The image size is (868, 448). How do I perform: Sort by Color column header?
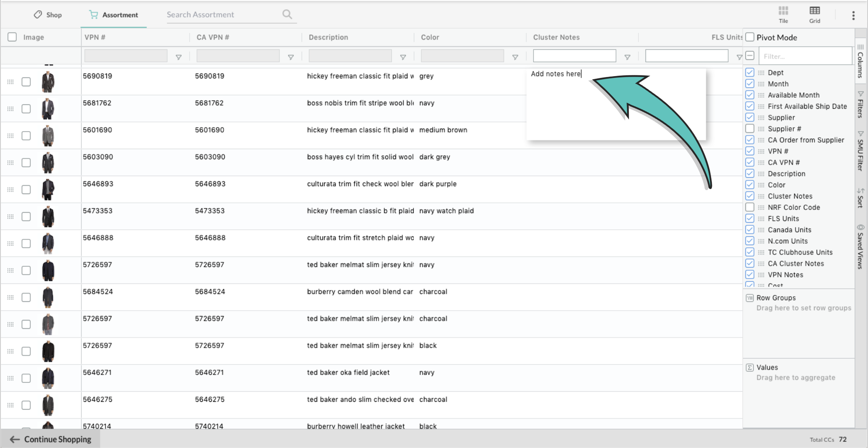(x=430, y=37)
